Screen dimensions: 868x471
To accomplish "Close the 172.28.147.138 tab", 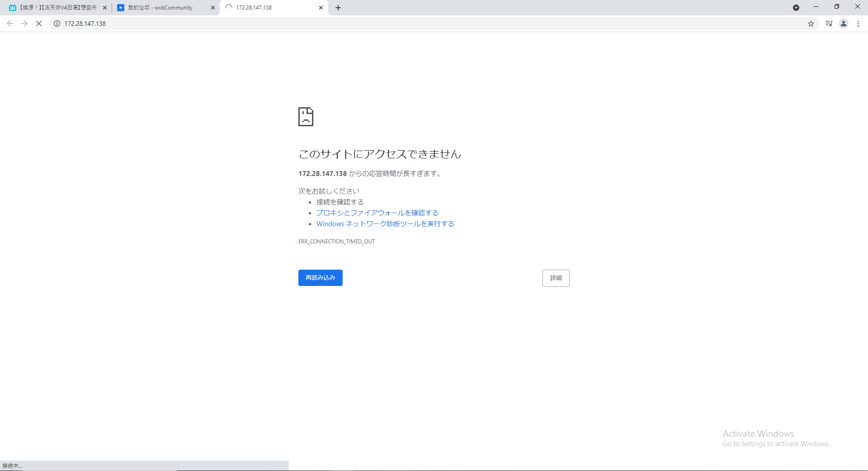I will (321, 8).
